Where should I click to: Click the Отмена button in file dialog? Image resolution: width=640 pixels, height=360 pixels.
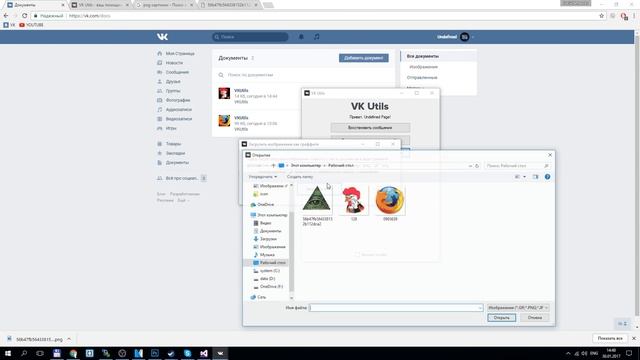pyautogui.click(x=535, y=318)
